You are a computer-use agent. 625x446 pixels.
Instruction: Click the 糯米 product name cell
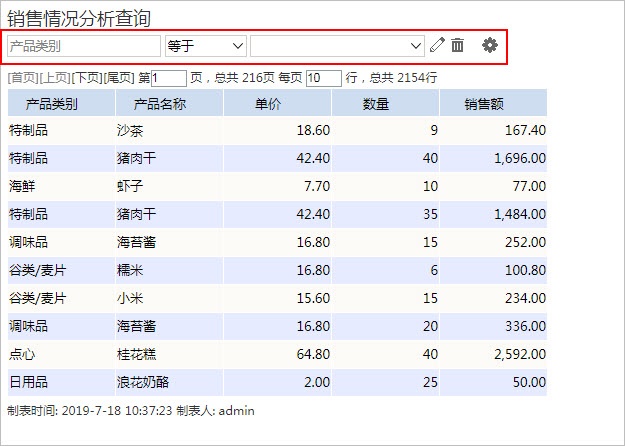pyautogui.click(x=169, y=271)
